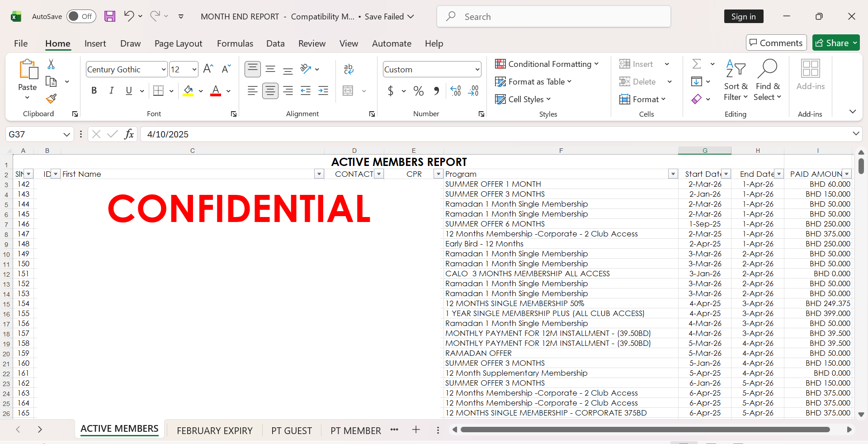868x444 pixels.
Task: Click Decrease Decimal icon
Action: point(473,91)
